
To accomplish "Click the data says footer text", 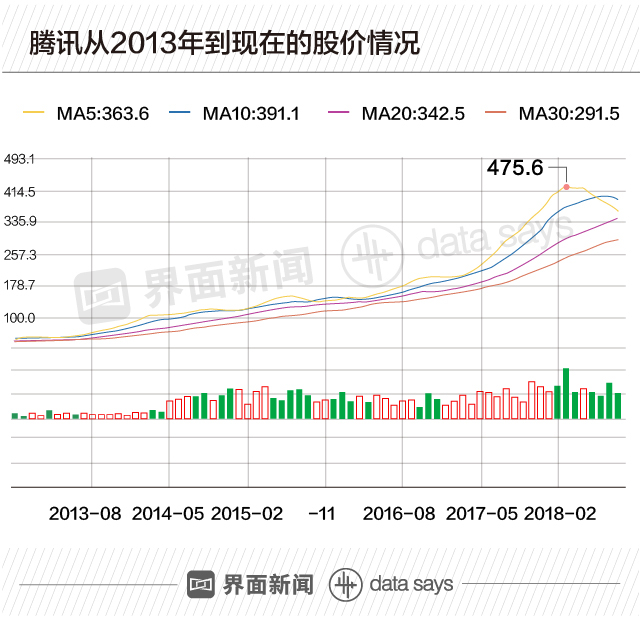I will pos(411,585).
